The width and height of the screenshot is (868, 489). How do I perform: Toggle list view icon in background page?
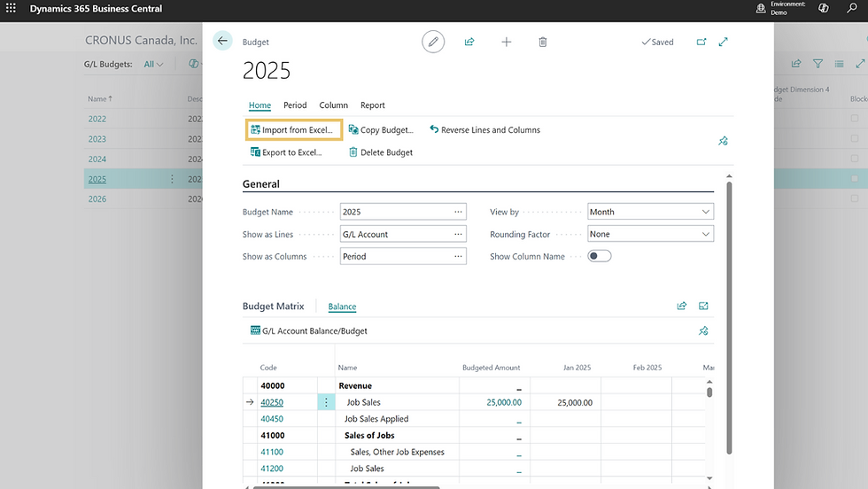840,64
